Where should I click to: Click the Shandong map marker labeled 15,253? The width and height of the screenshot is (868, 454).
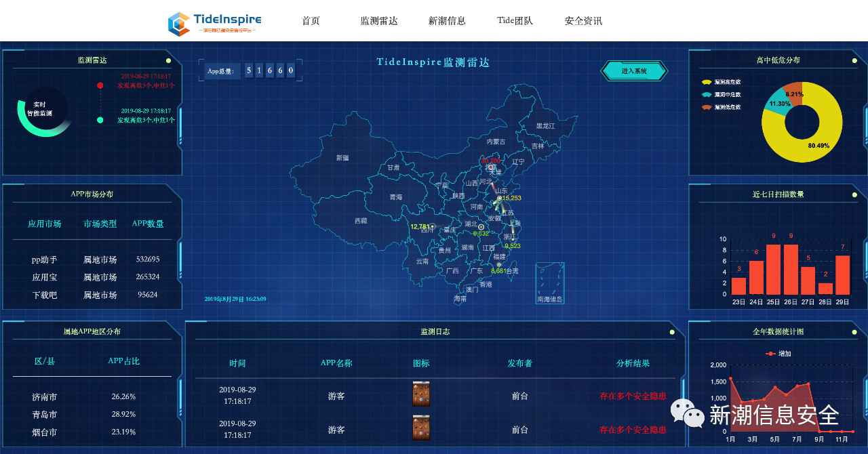tap(499, 198)
